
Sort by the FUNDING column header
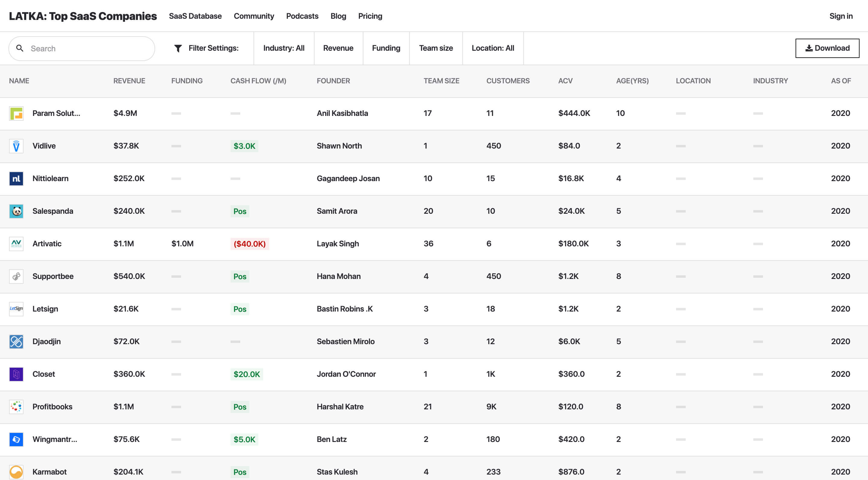tap(187, 81)
